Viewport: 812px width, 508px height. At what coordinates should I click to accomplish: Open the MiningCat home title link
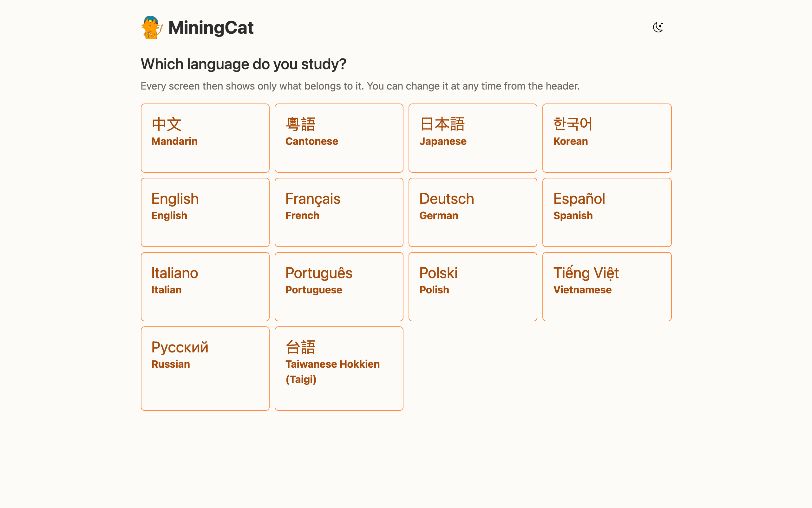click(x=211, y=28)
